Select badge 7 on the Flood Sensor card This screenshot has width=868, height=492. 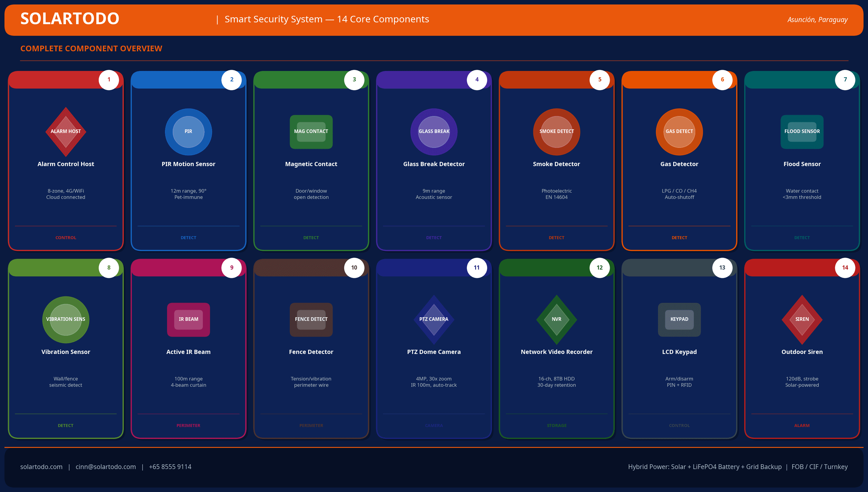click(845, 80)
